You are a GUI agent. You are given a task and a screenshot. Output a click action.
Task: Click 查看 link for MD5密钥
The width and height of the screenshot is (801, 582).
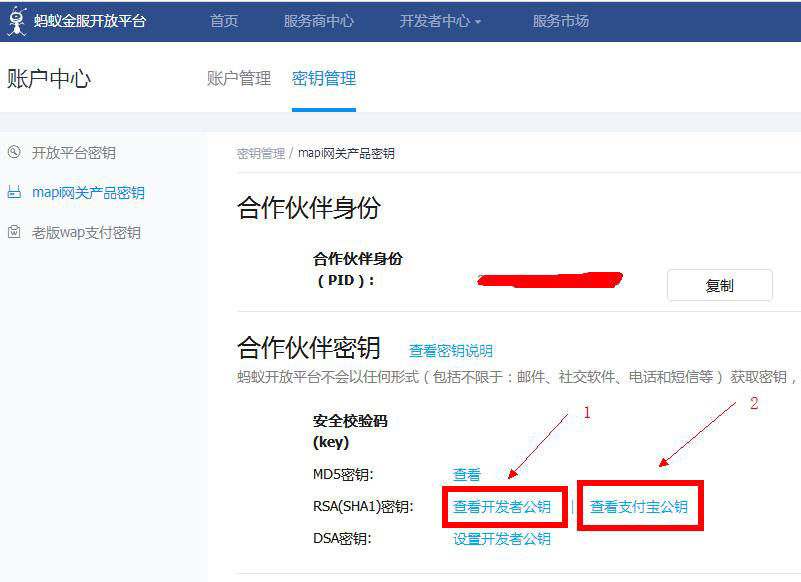(x=466, y=474)
